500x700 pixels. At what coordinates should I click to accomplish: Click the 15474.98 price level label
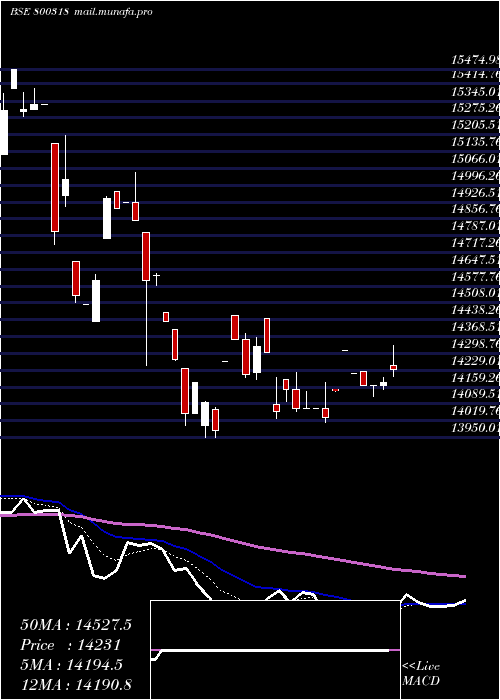[475, 59]
